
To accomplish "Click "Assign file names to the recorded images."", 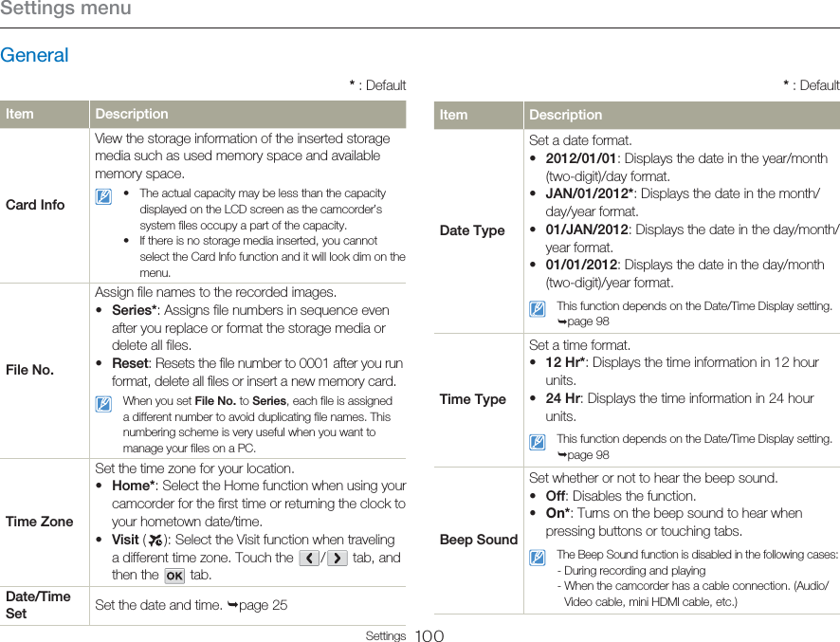I will [216, 292].
